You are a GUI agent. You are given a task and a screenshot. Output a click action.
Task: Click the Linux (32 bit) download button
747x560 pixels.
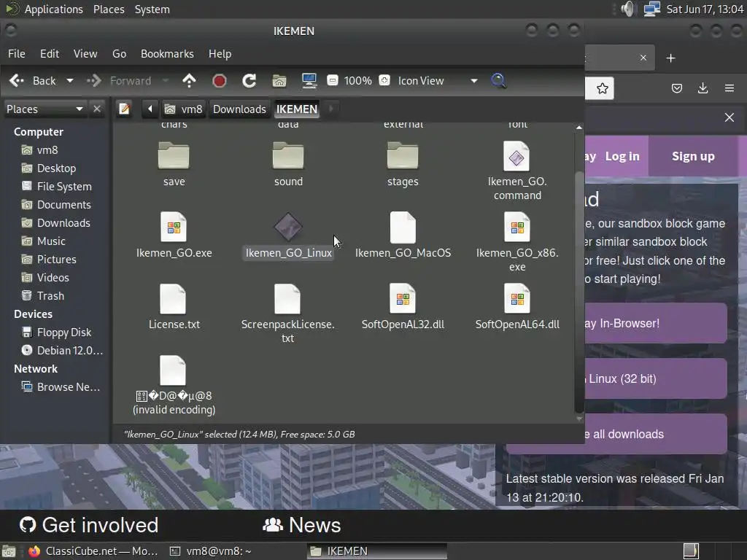click(656, 378)
